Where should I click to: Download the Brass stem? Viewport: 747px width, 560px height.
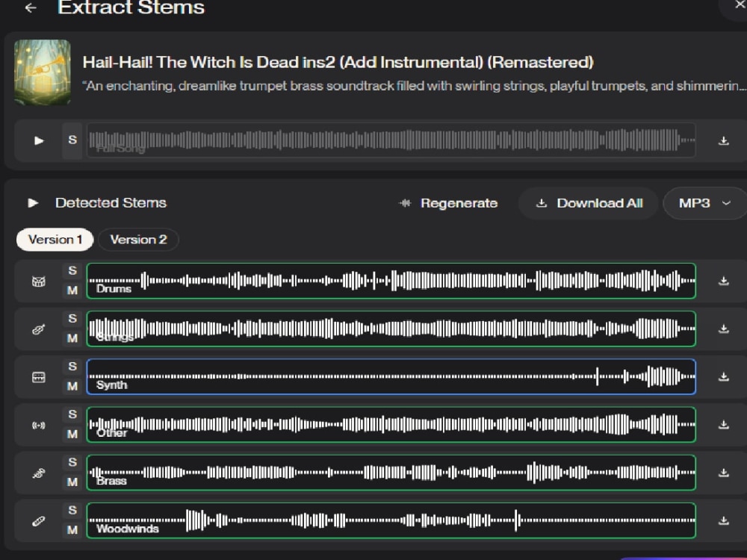click(723, 473)
